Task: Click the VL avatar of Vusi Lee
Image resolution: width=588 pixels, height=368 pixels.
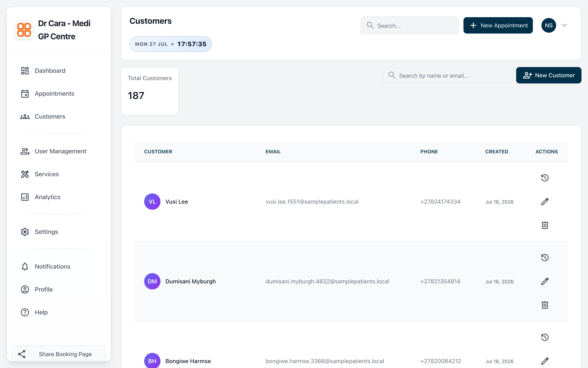Action: click(x=152, y=202)
